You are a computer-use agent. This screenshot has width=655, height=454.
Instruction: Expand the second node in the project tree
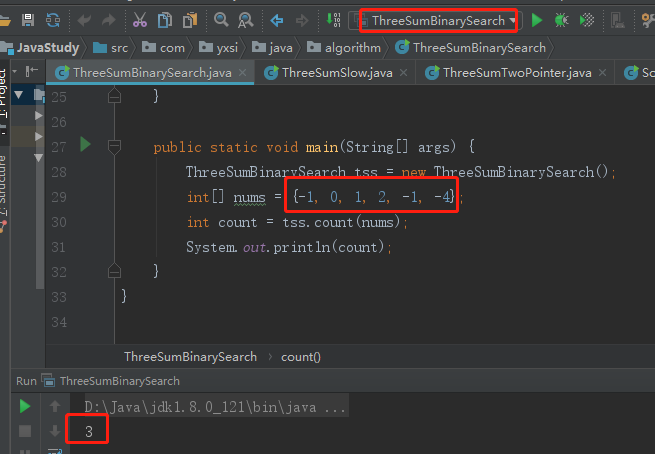click(x=38, y=115)
